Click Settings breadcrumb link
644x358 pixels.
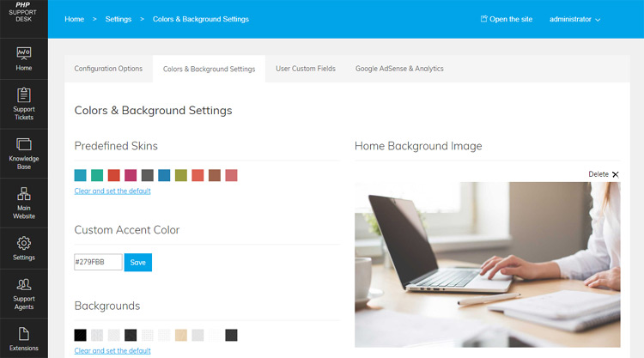(x=118, y=19)
